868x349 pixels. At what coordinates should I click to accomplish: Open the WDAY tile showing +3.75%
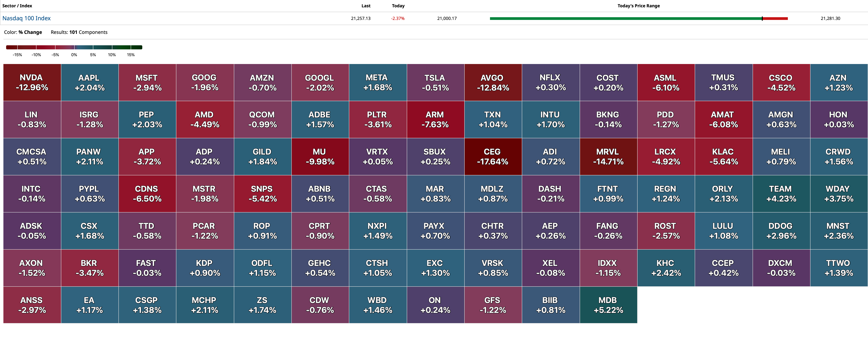click(838, 194)
